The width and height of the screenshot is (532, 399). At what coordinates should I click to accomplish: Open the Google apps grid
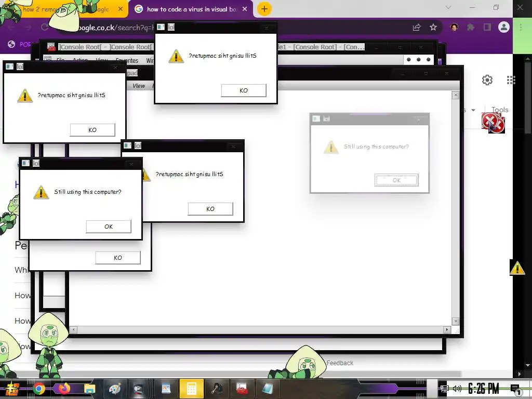click(511, 80)
